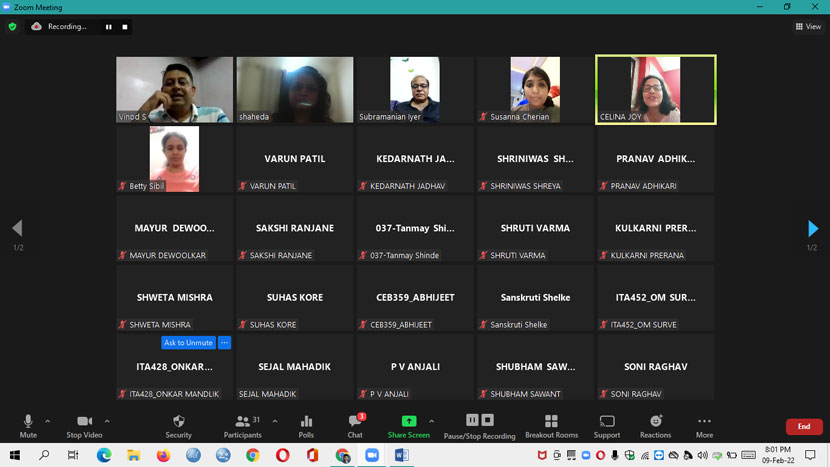Expand the Share Screen options arrow
The image size is (830, 467).
432,421
